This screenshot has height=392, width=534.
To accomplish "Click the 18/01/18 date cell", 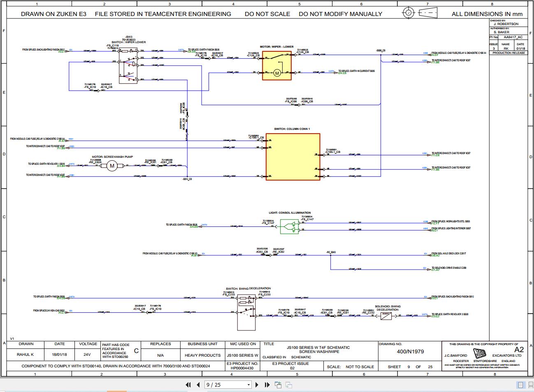I will pos(59,355).
